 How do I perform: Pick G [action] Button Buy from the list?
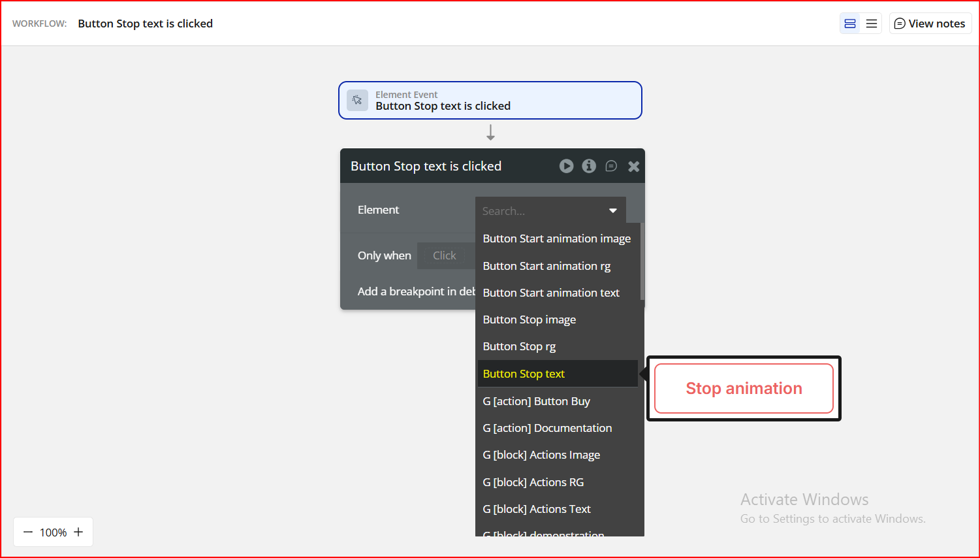[x=558, y=401]
